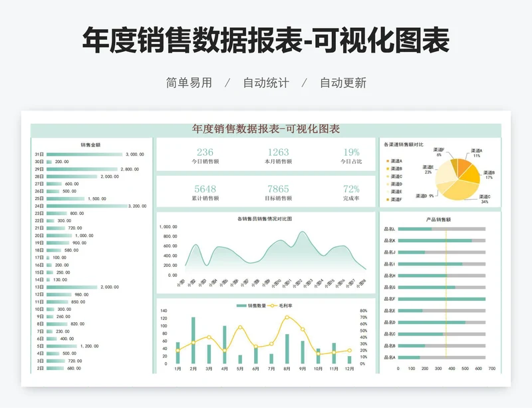Viewport: 532px width, 408px height.
Task: Click the 简单易用 subtitle text
Action: (189, 83)
